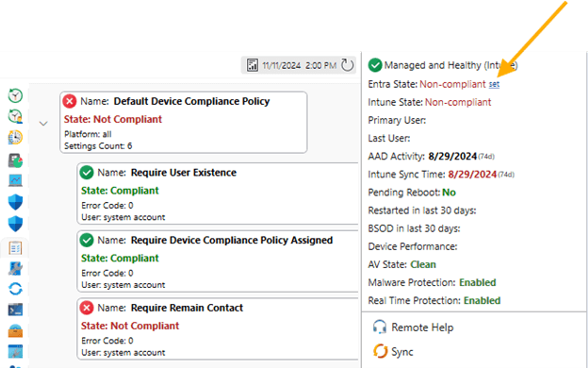Click the Intune Sync Time date 8/29/2024
Screen dimensions: 588x368
(472, 174)
